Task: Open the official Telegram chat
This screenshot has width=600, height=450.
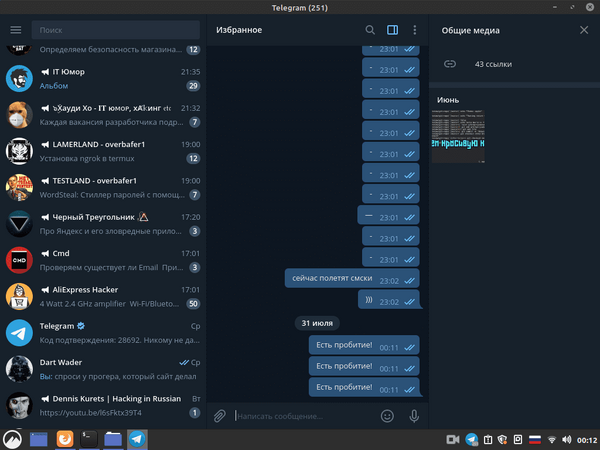Action: 103,333
